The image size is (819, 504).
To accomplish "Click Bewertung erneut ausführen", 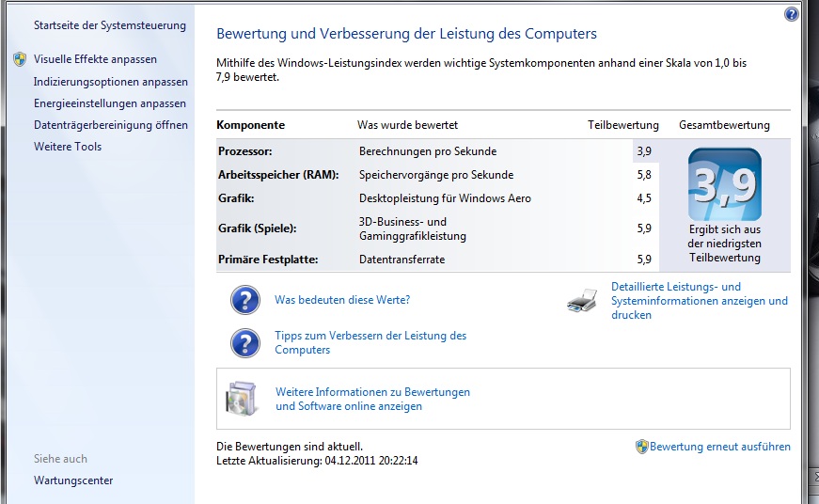I will 719,447.
